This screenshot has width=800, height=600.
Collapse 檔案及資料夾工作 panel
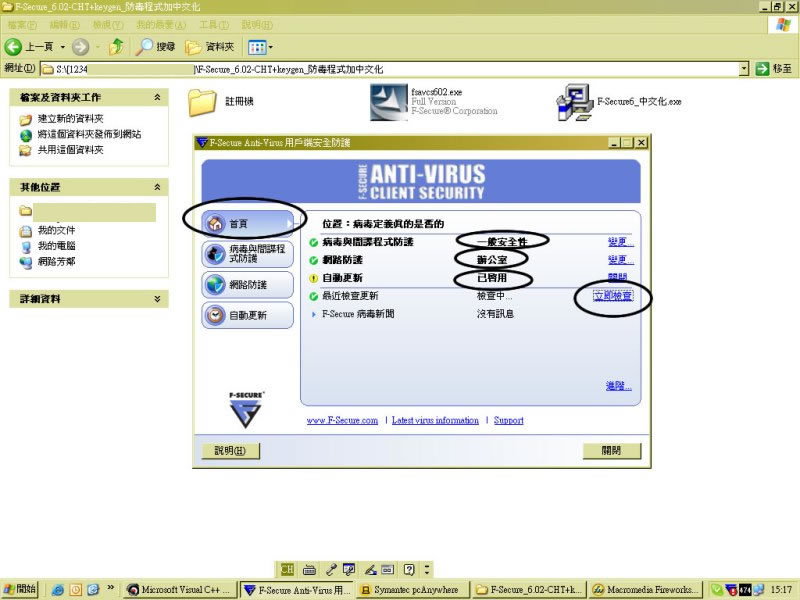[x=157, y=97]
